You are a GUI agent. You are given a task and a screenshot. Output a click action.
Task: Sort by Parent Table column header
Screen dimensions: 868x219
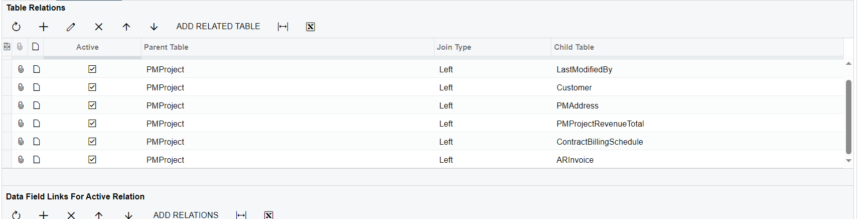(x=166, y=47)
